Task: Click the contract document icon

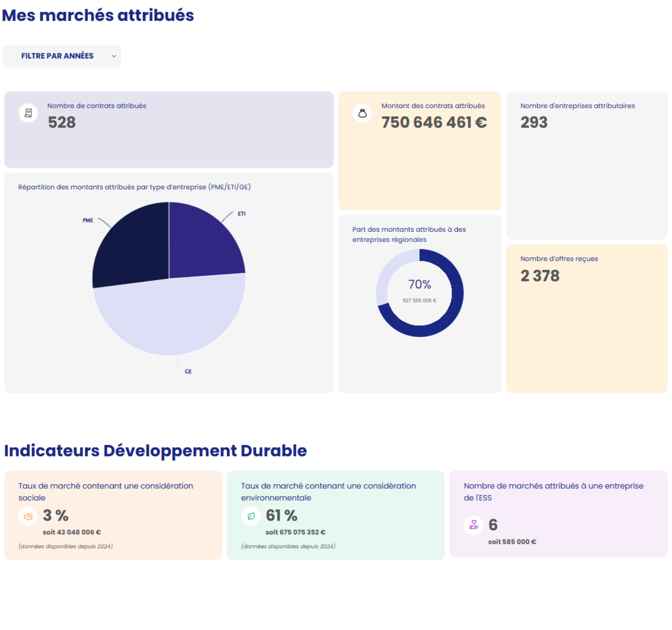Action: point(28,113)
